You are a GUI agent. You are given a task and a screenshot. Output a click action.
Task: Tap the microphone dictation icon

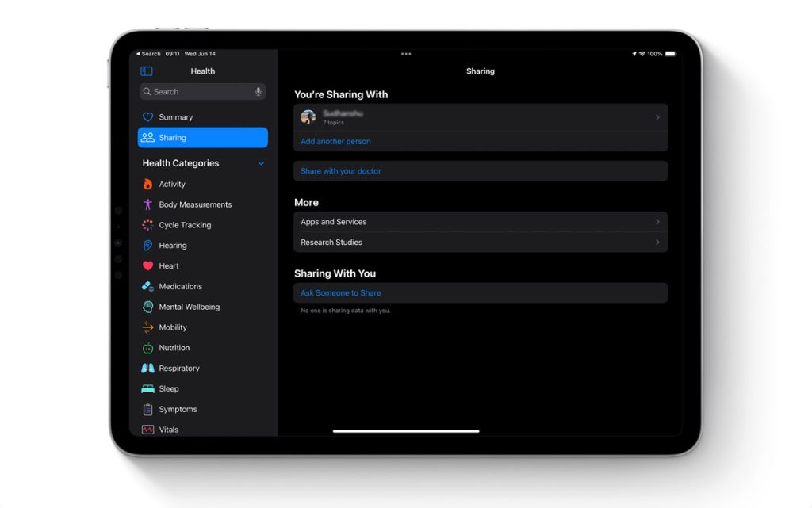258,92
